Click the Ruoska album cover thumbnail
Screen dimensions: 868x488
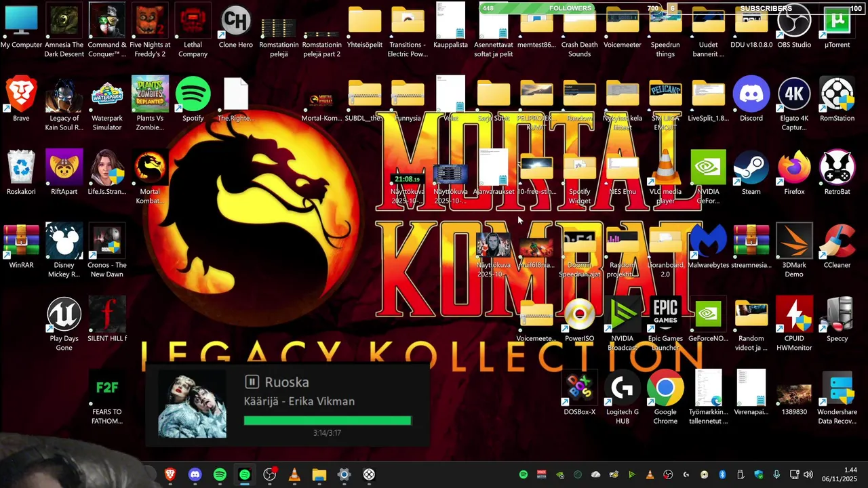[x=193, y=405]
